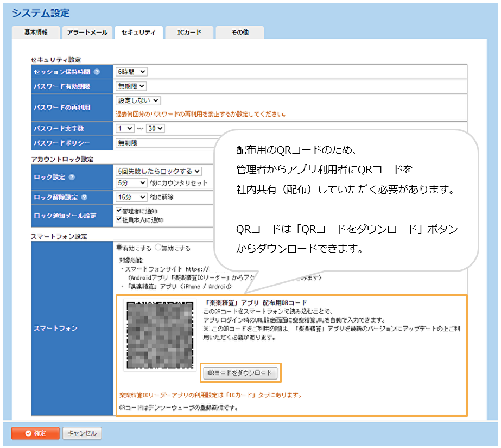
Task: Click the QRコードをダウンロード button
Action: [x=240, y=373]
